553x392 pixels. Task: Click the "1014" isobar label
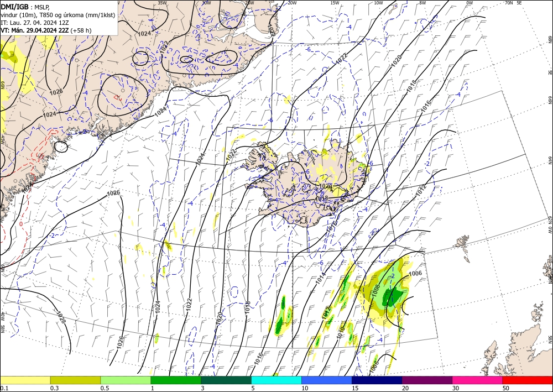(x=321, y=278)
